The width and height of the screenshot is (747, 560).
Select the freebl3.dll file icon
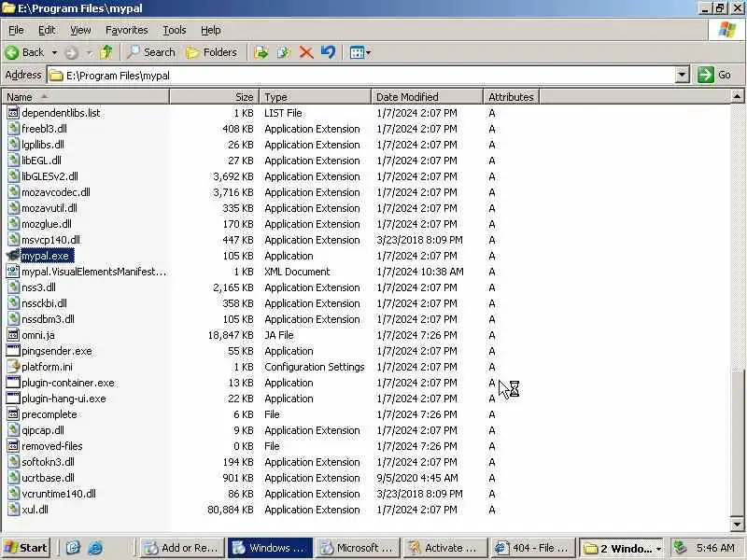click(13, 129)
